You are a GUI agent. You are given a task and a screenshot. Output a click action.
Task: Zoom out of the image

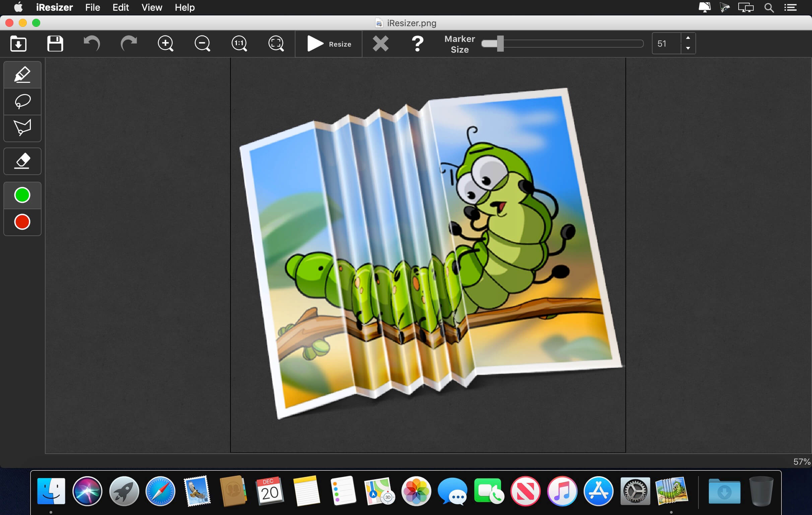coord(202,44)
